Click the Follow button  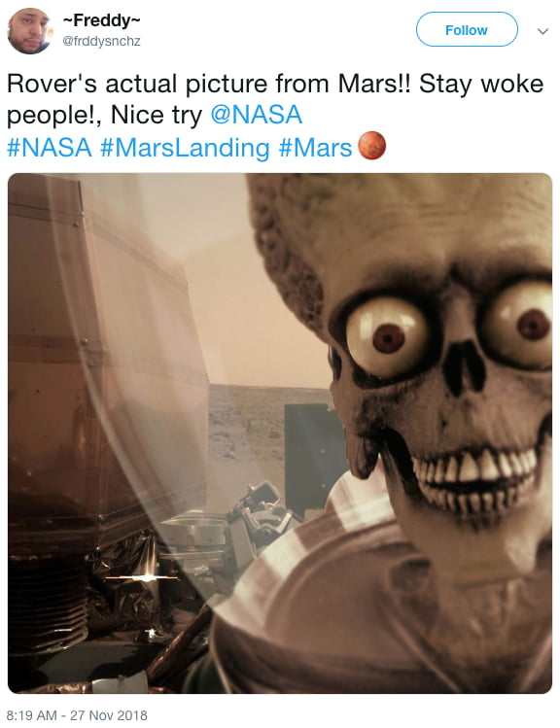467,30
